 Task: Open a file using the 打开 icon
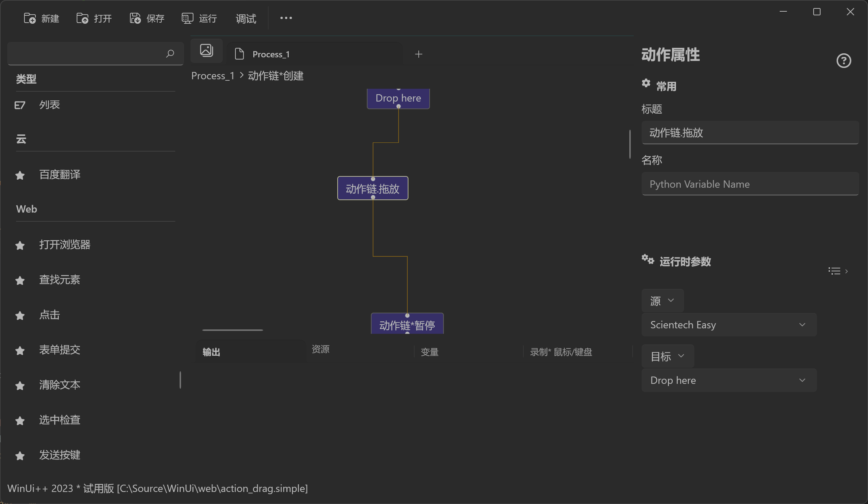coord(82,18)
